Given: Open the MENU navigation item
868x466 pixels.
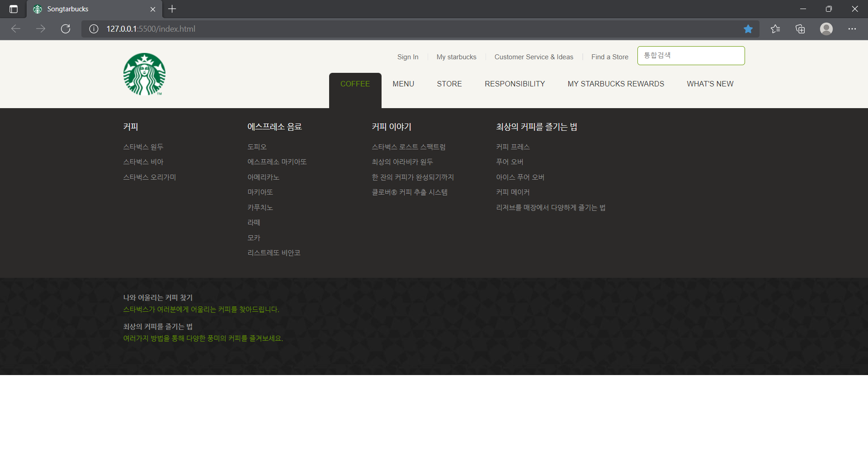Looking at the screenshot, I should (x=403, y=84).
